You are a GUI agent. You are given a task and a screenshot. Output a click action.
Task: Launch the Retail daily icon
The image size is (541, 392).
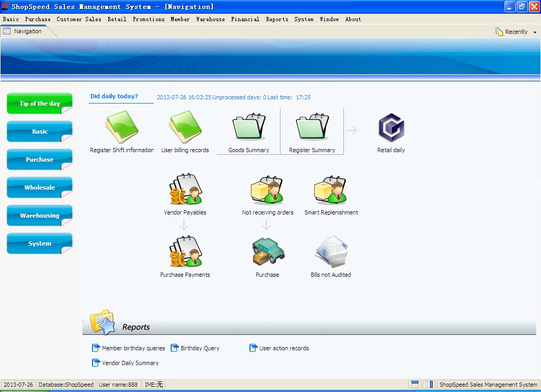391,129
